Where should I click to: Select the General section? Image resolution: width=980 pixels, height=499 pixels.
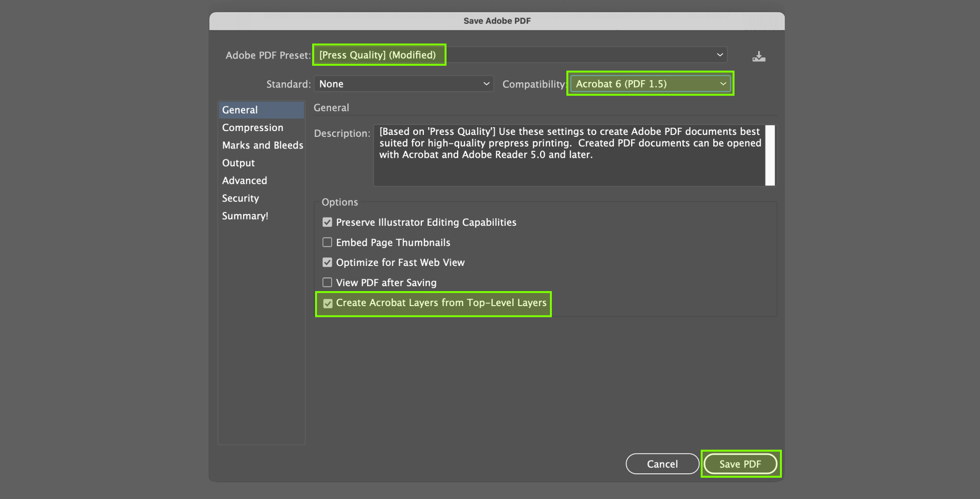[261, 110]
